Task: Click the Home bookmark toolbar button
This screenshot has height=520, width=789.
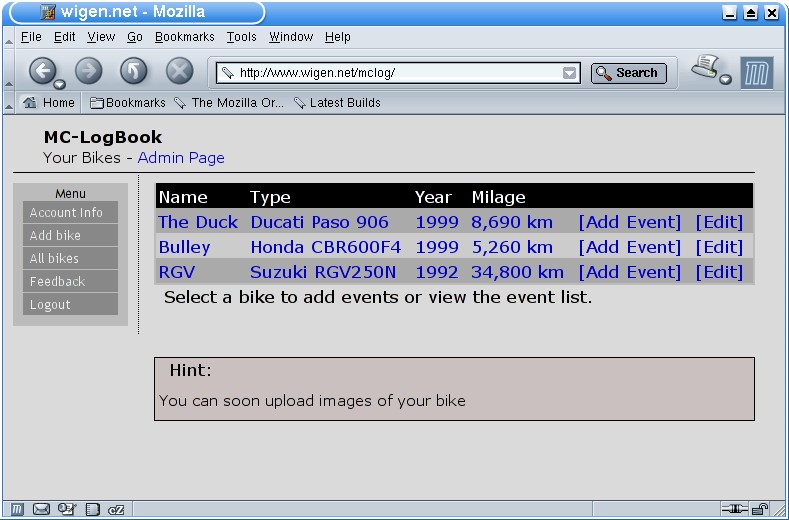Action: pyautogui.click(x=49, y=103)
